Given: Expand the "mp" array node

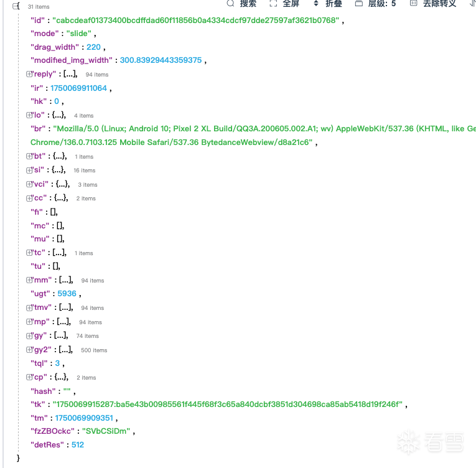Looking at the screenshot, I should click(29, 322).
